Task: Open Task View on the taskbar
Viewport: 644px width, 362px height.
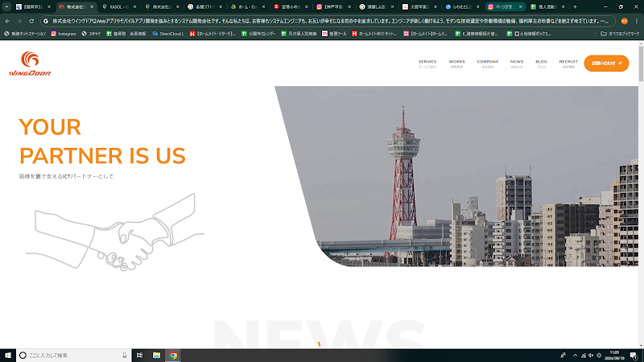Action: (x=139, y=356)
